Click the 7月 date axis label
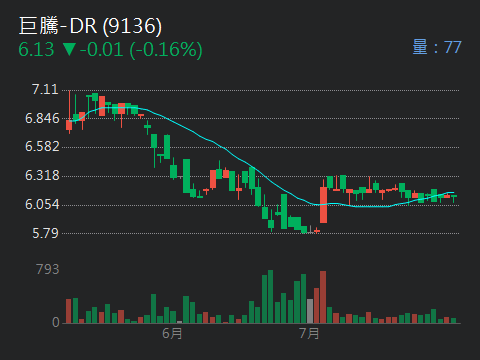Viewport: 480px width, 360px height. [309, 333]
